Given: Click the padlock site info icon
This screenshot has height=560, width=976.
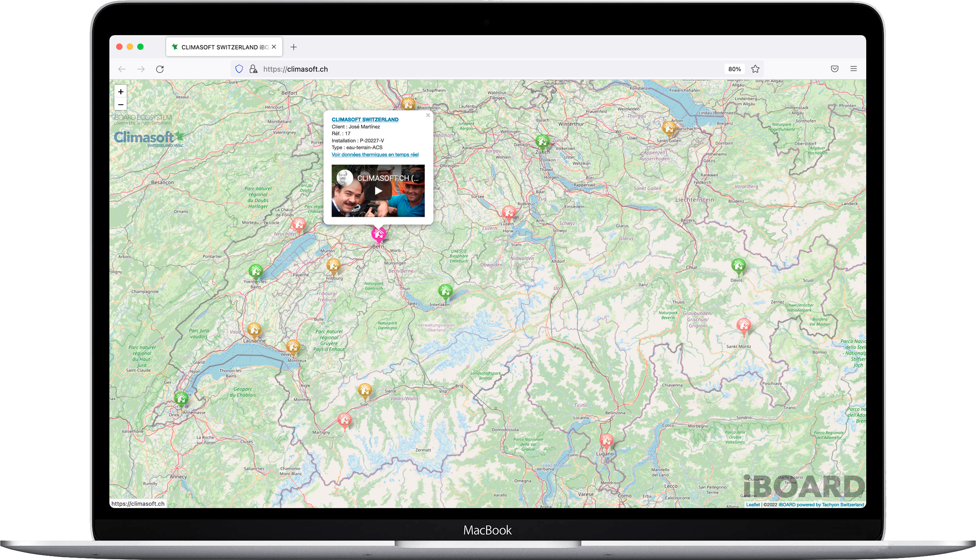Looking at the screenshot, I should pyautogui.click(x=253, y=69).
